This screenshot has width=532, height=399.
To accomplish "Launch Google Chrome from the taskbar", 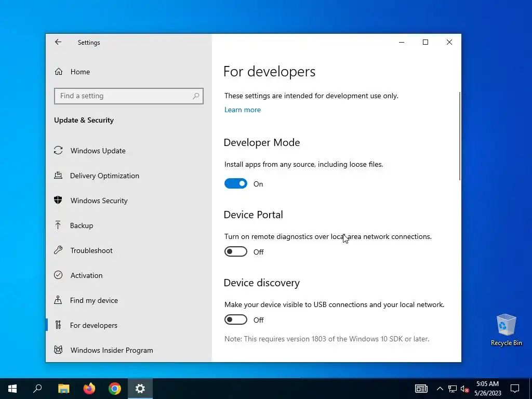I will tap(115, 389).
